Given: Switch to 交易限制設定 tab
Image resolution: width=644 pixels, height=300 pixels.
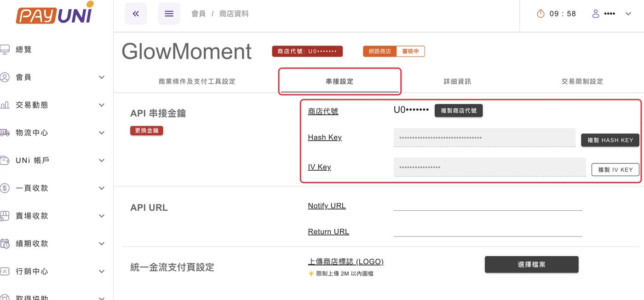Looking at the screenshot, I should 582,81.
